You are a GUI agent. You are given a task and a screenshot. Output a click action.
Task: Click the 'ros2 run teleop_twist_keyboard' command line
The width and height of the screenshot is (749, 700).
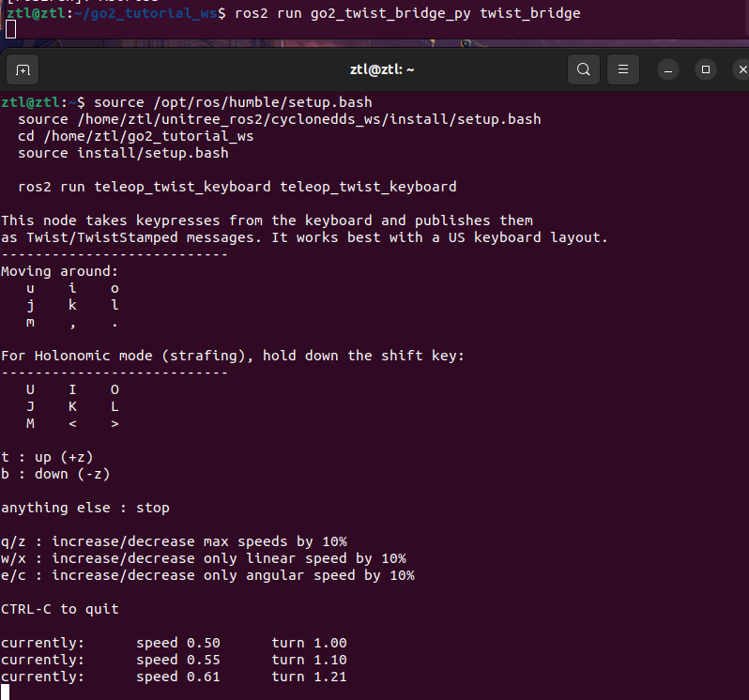pyautogui.click(x=237, y=187)
